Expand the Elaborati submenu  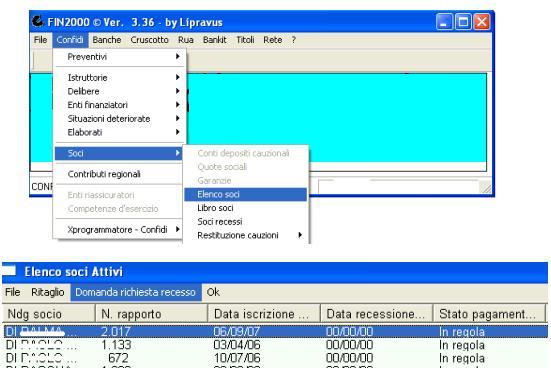118,132
